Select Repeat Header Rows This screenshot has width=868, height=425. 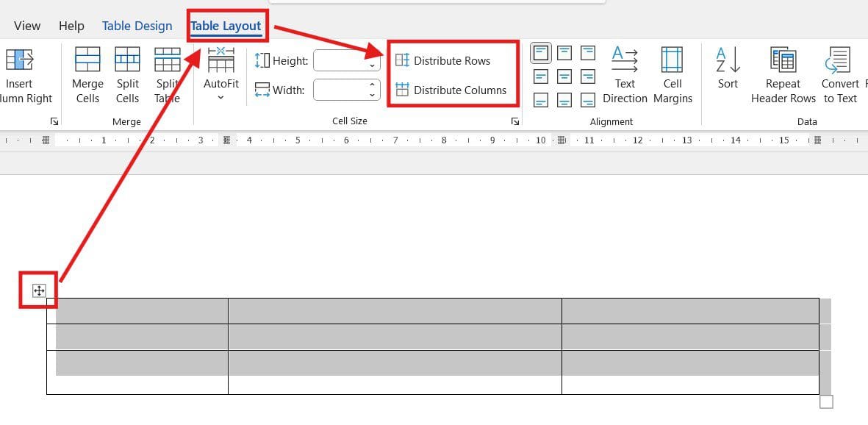click(x=782, y=74)
